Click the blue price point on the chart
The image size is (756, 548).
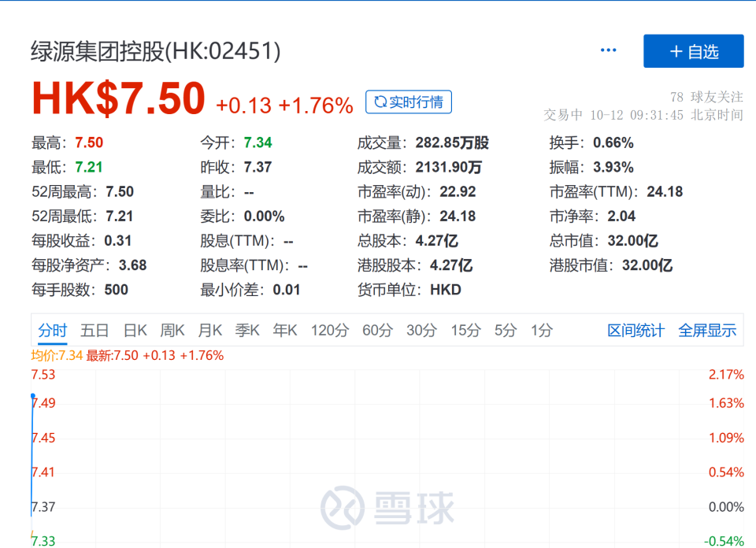tap(33, 396)
